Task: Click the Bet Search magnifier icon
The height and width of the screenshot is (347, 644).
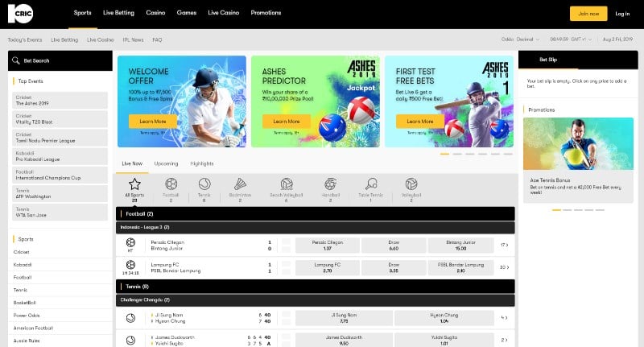Action: [15, 60]
